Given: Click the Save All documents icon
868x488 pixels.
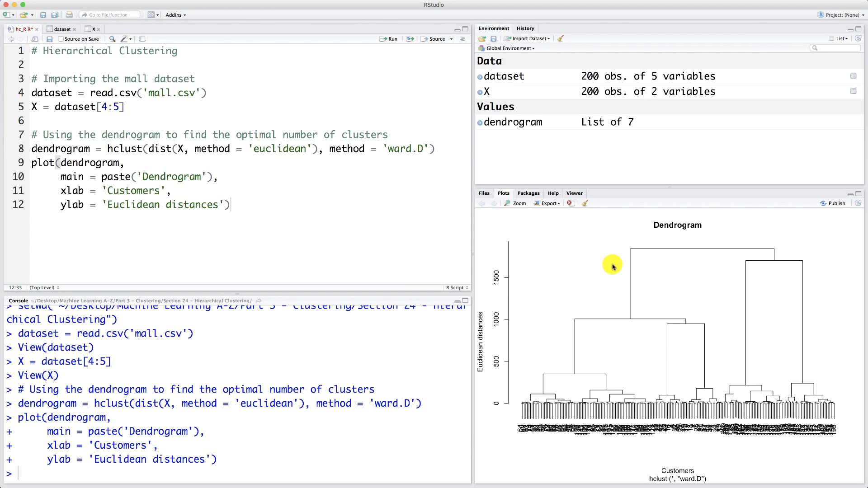Looking at the screenshot, I should [x=55, y=15].
